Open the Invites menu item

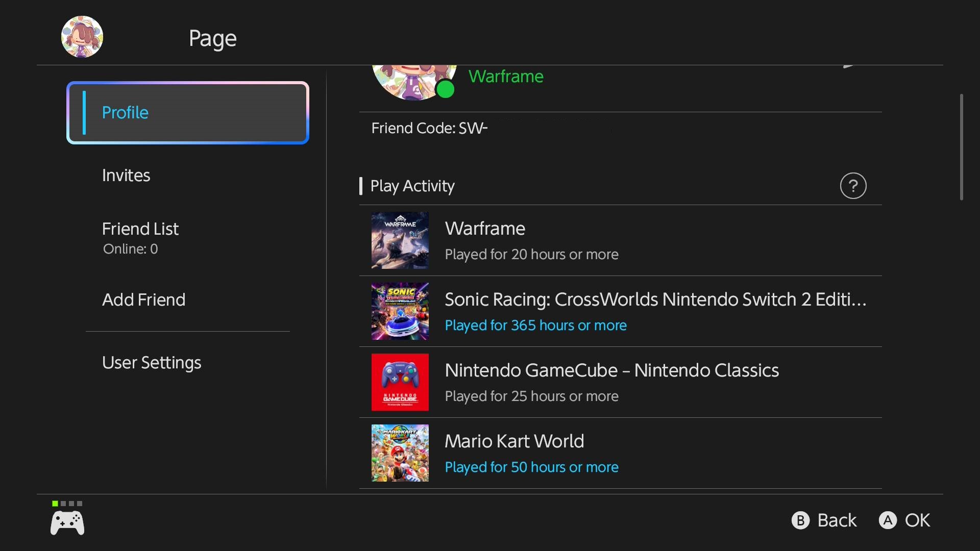click(126, 176)
